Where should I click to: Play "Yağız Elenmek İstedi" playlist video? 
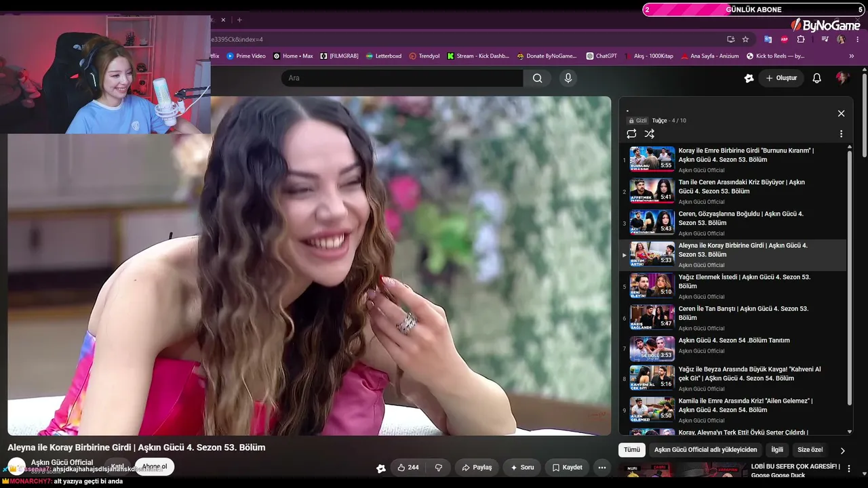tap(734, 287)
